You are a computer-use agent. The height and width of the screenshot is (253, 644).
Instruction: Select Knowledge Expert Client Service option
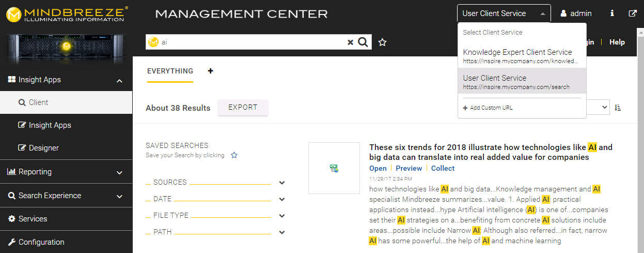[522, 56]
